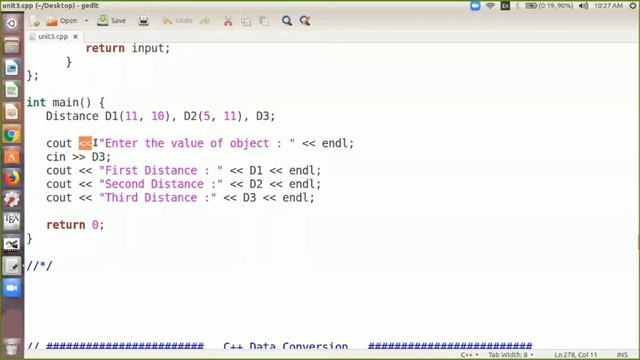The width and height of the screenshot is (640, 360).
Task: Open the Trash in the launcher
Action: (x=11, y=347)
